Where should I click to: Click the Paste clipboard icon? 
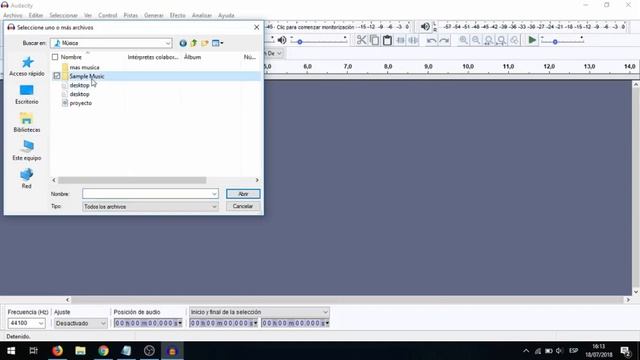(x=387, y=40)
